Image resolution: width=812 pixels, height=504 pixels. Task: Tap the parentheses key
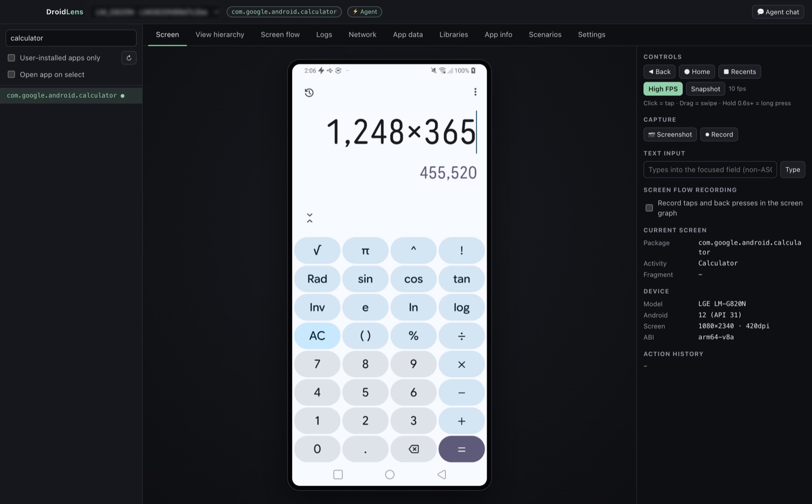[365, 336]
